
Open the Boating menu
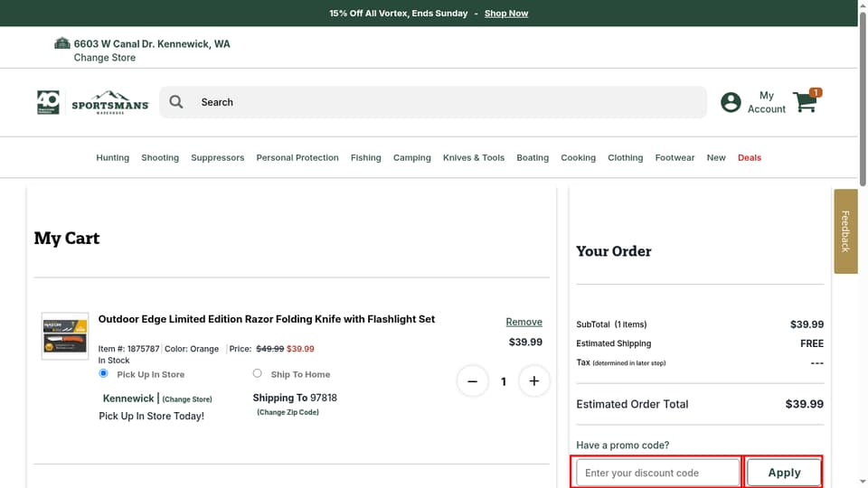[533, 157]
